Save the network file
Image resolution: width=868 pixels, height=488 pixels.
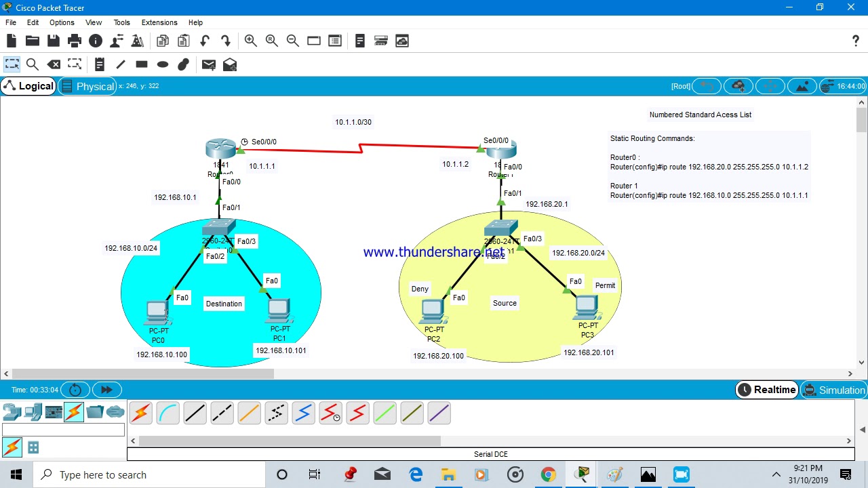click(x=53, y=41)
